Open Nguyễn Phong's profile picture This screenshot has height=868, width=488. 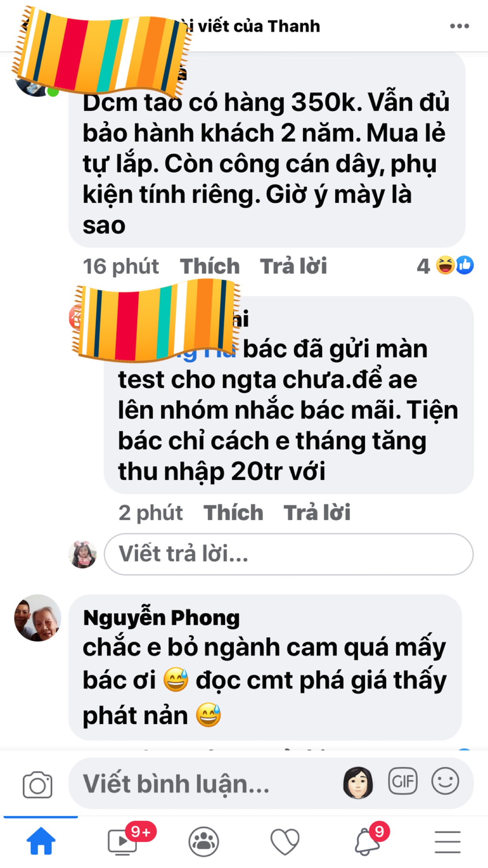tap(38, 618)
